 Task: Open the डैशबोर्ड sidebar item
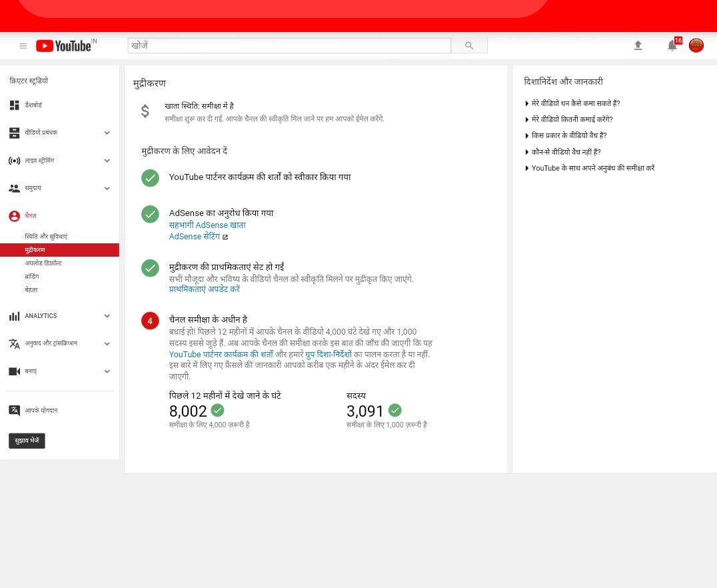[x=33, y=105]
